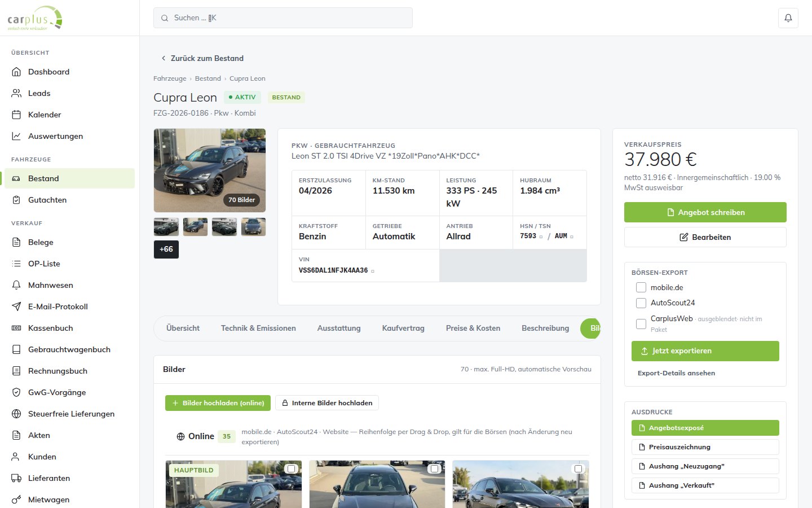Click Bilder hochladen (online) button
Screen dimensions: 812x508
click(218, 403)
